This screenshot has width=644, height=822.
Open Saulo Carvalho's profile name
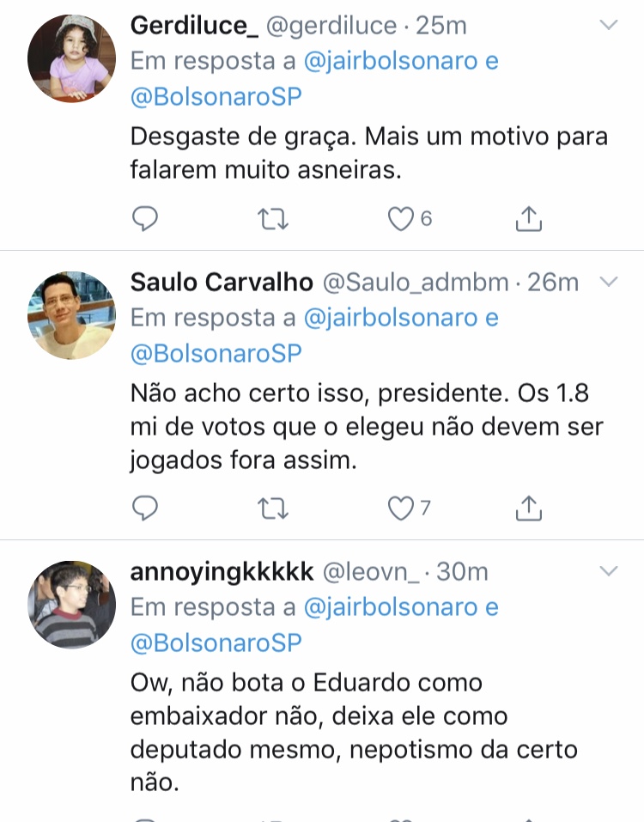click(x=222, y=282)
